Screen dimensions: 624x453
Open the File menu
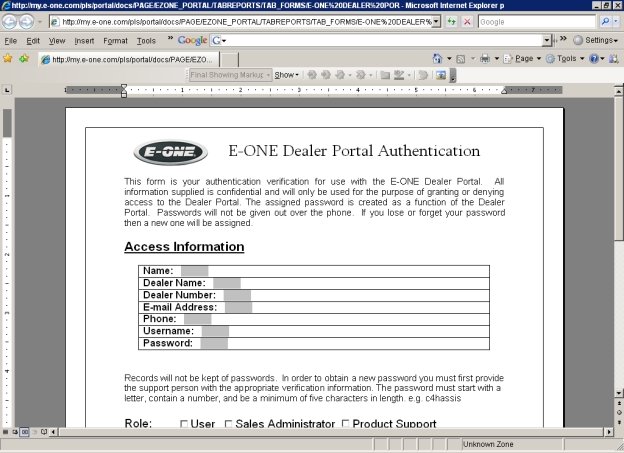10,41
